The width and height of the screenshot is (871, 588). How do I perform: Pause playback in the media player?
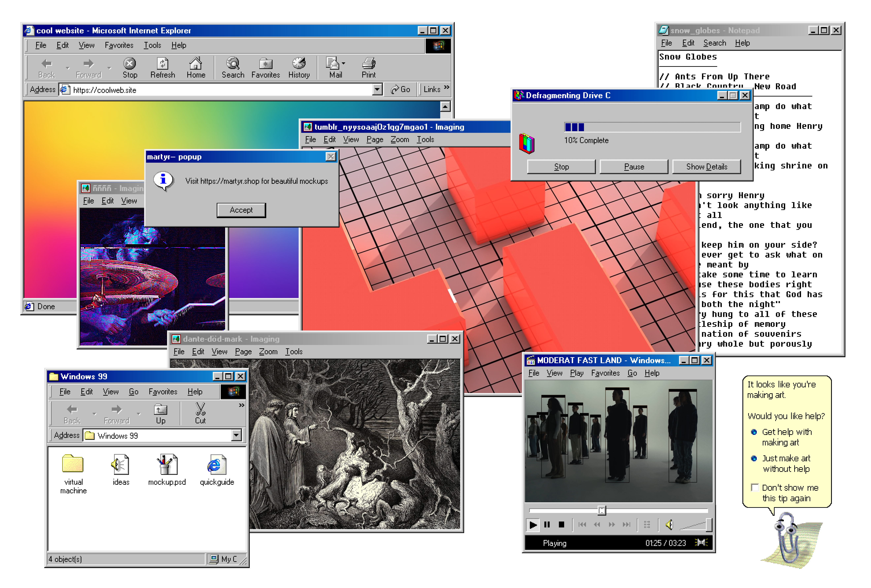tap(547, 524)
